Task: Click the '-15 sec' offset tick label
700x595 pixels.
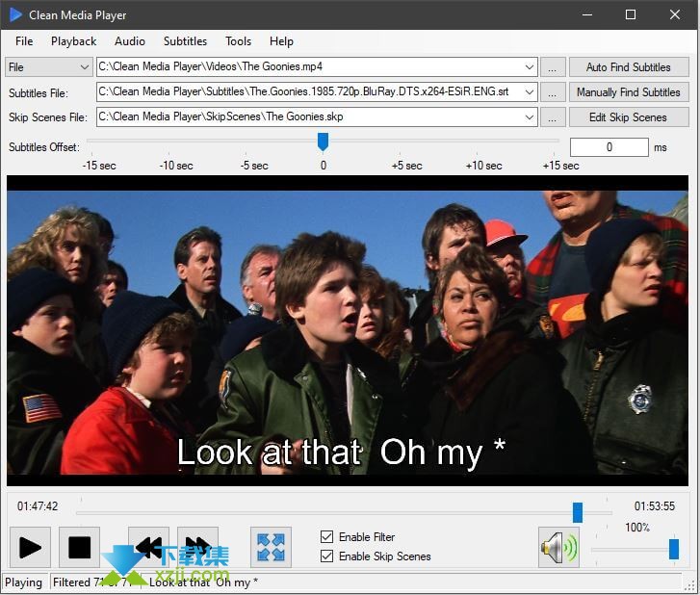Action: 99,166
